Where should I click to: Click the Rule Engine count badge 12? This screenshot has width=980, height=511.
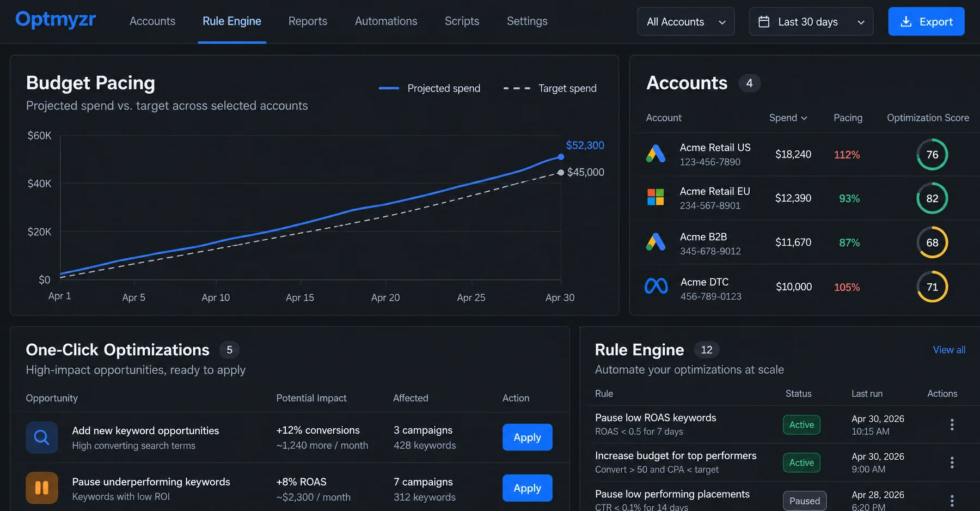pyautogui.click(x=707, y=350)
